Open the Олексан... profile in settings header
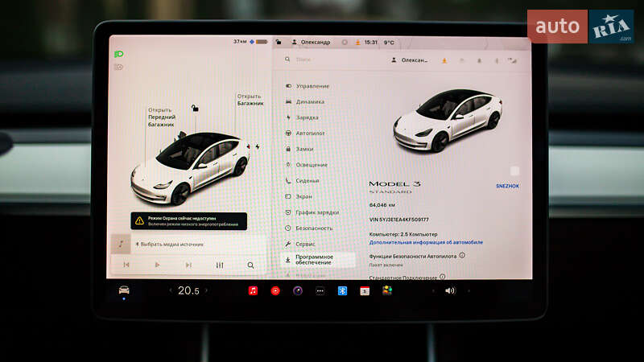This screenshot has width=644, height=362. 409,60
